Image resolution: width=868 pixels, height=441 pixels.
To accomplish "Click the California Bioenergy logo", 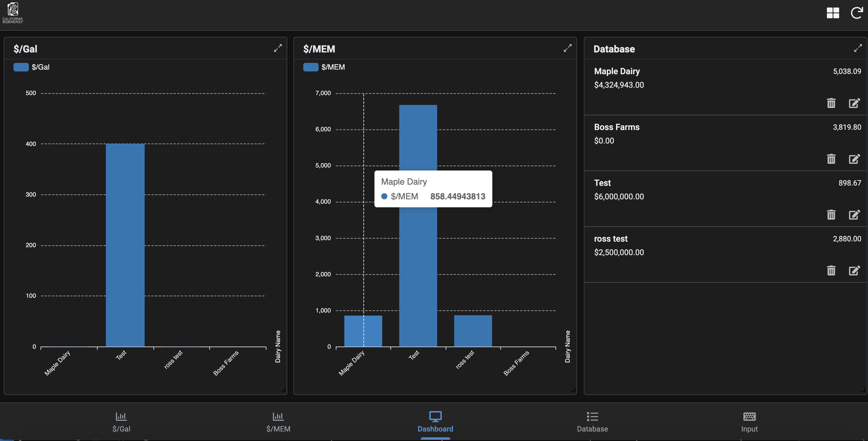I will [13, 13].
